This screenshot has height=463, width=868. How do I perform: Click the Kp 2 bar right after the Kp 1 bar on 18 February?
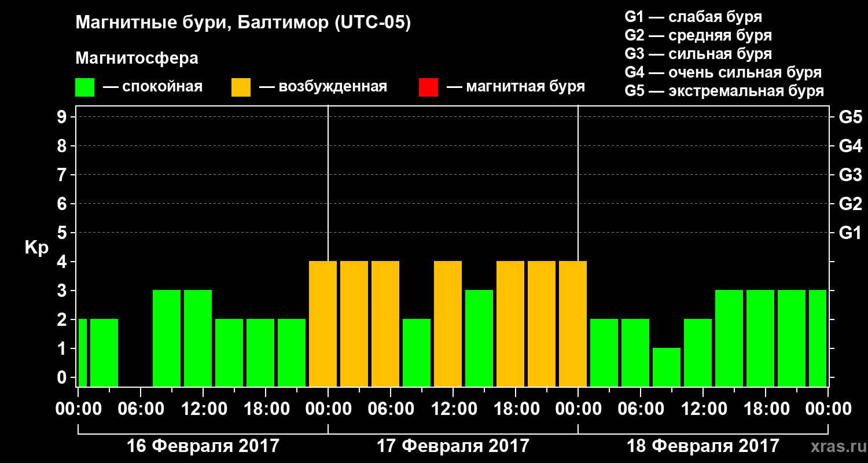click(x=698, y=352)
